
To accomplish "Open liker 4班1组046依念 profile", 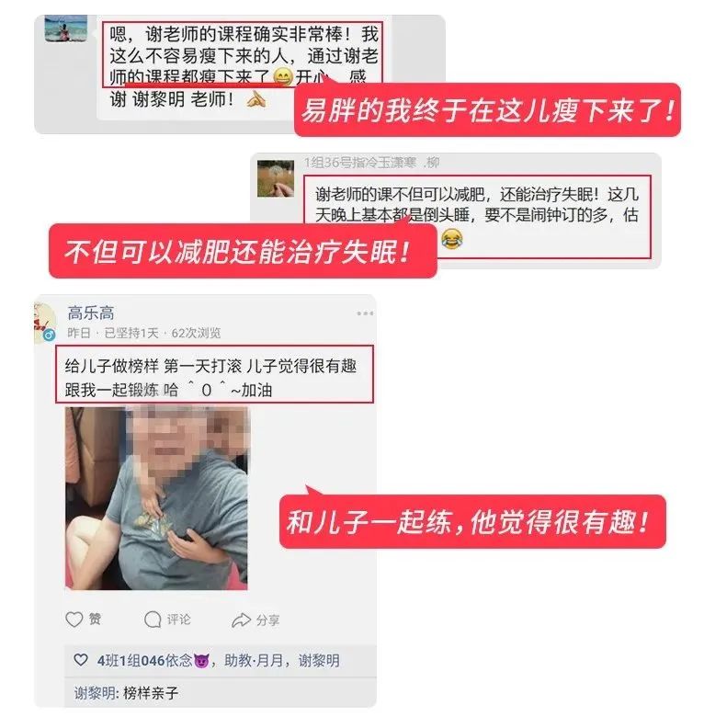I will [153, 660].
